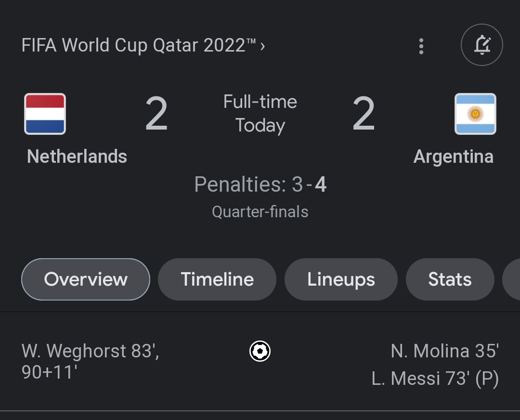
Task: Tap the Argentina flag icon
Action: (x=475, y=114)
